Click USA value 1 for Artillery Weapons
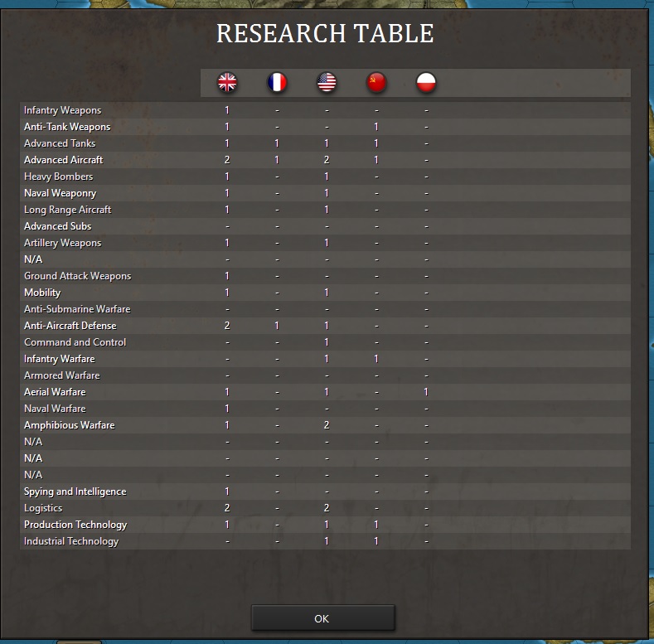 point(327,243)
